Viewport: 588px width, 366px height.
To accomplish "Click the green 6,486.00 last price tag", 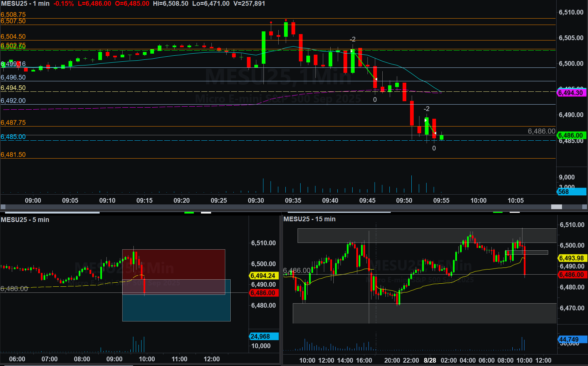I will (571, 135).
